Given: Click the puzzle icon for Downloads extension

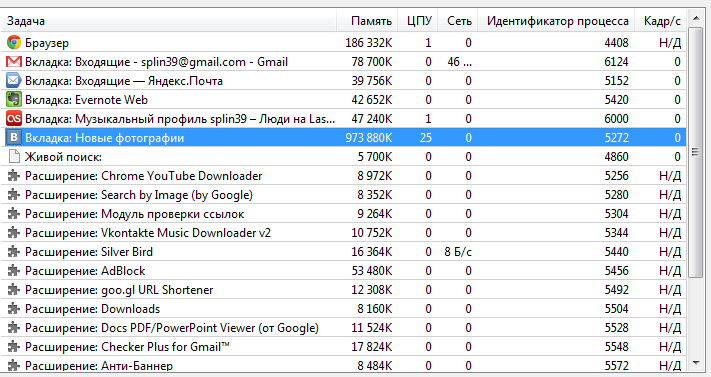Looking at the screenshot, I should (x=14, y=309).
